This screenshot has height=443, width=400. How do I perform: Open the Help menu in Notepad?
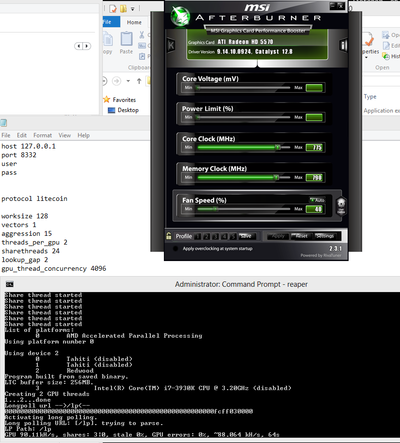[x=84, y=135]
